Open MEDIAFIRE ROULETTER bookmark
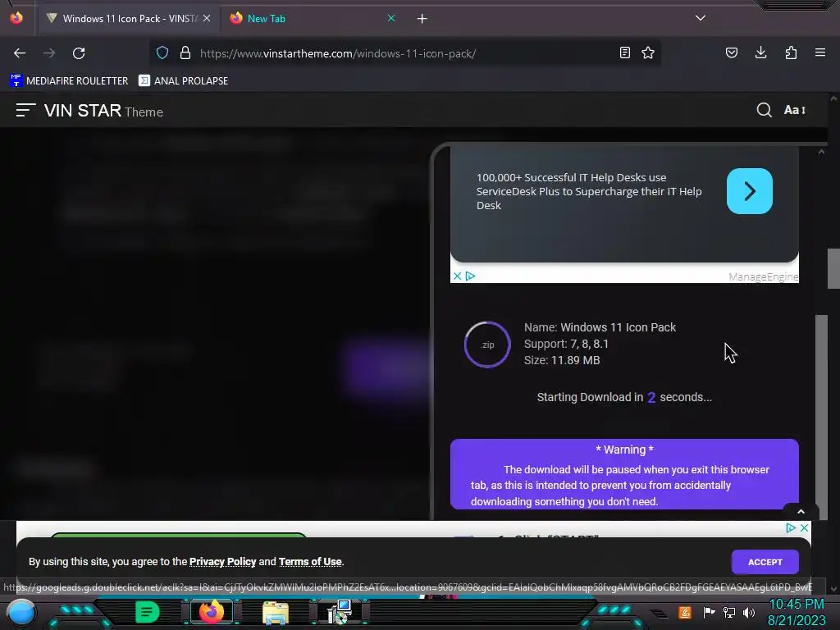 69,81
